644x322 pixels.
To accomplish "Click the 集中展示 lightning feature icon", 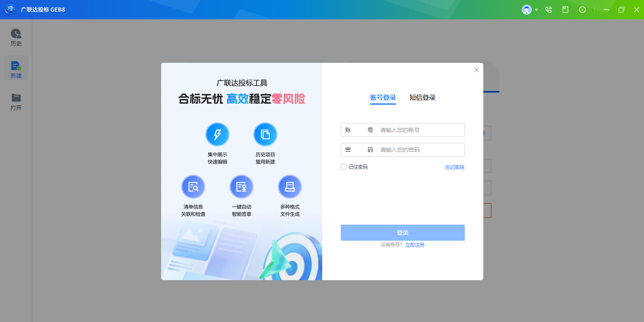I will 217,134.
